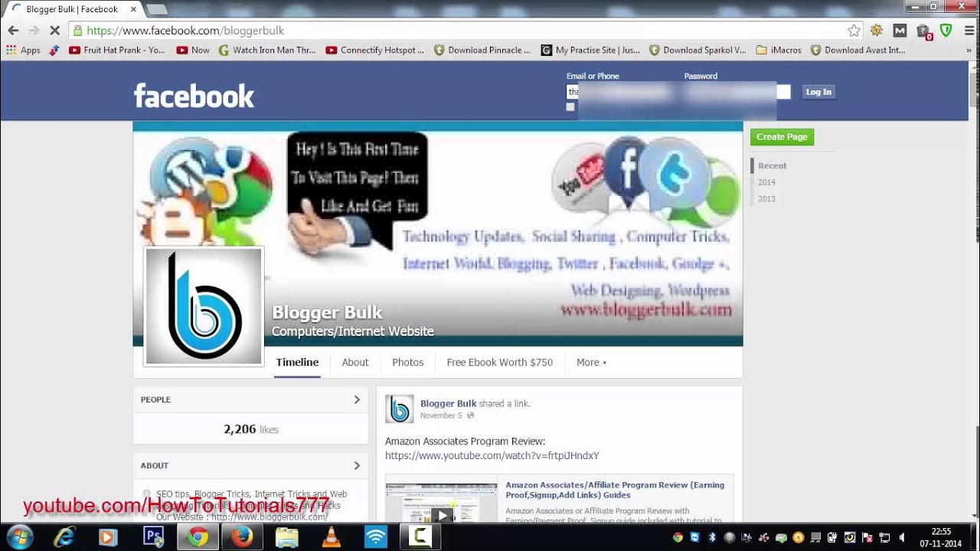The height and width of the screenshot is (551, 980).
Task: Launch Internet Explorer from the taskbar
Action: (64, 537)
